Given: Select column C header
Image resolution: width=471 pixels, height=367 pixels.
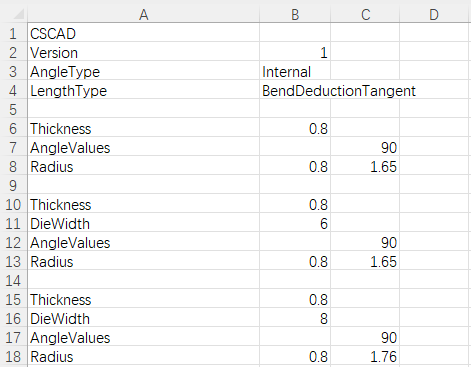Looking at the screenshot, I should [x=365, y=14].
